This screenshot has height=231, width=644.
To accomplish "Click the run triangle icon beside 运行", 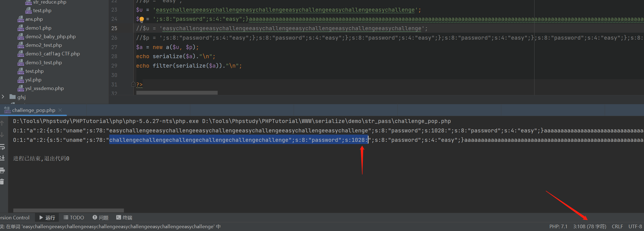I will [41, 218].
